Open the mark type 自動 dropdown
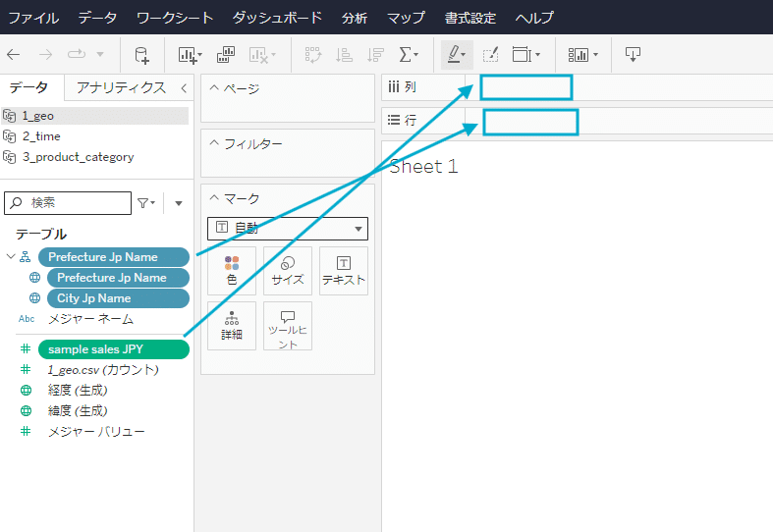Image resolution: width=773 pixels, height=532 pixels. click(x=288, y=229)
